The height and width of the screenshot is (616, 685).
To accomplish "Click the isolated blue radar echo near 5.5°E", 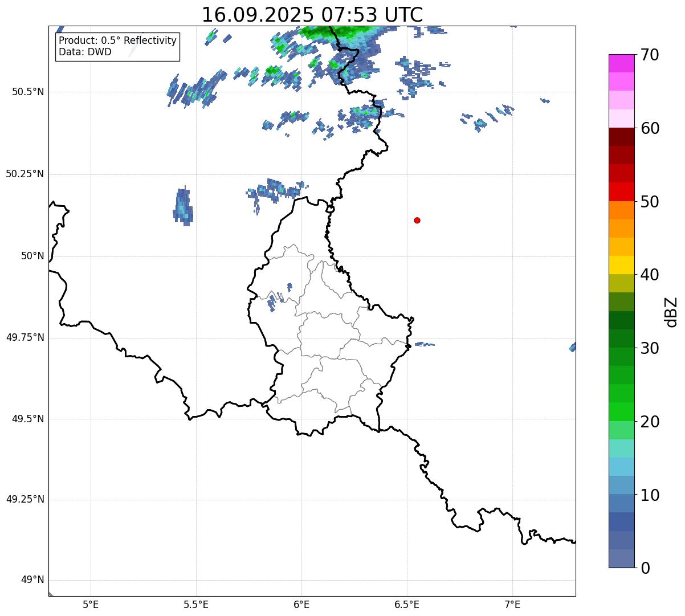I will click(183, 207).
